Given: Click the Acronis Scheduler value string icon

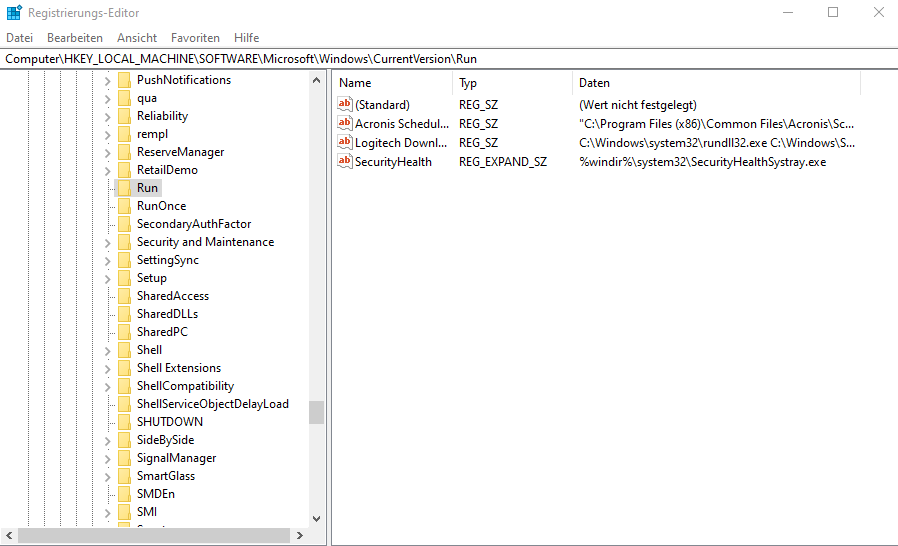Looking at the screenshot, I should (344, 123).
